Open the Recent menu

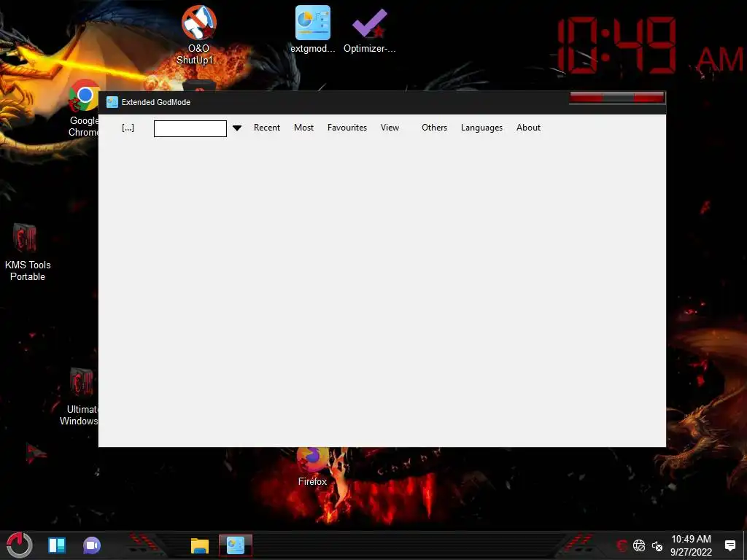click(x=267, y=128)
